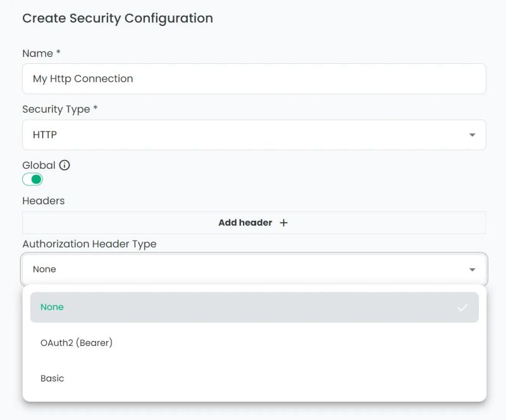Viewport: 506px width, 420px height.
Task: Click the checkmark on the None option
Action: pyautogui.click(x=464, y=307)
